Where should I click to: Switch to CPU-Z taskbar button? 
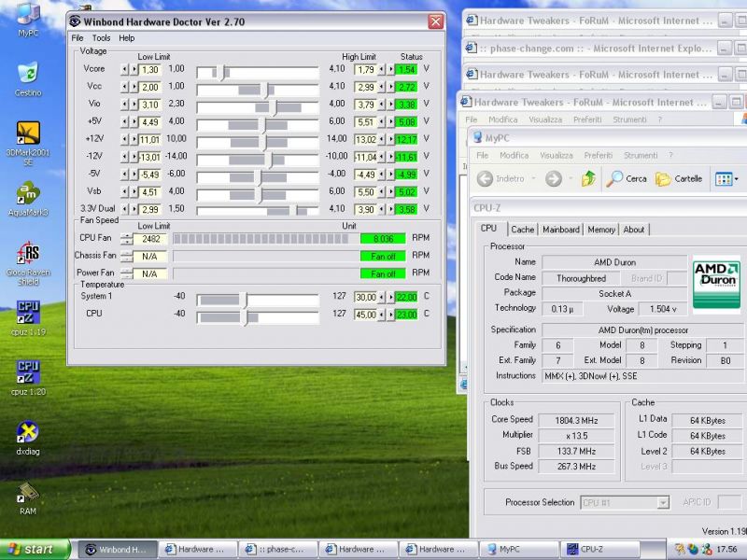coord(599,550)
